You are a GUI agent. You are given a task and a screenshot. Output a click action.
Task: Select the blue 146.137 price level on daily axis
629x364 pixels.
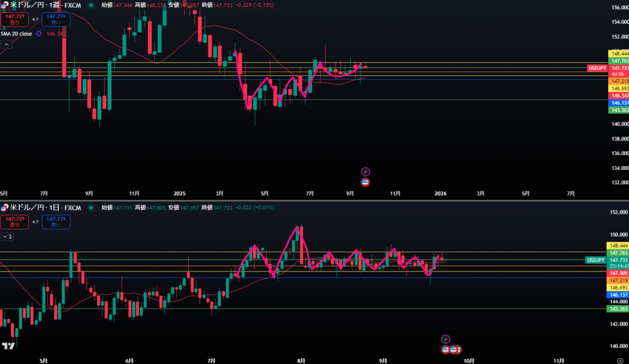(617, 294)
